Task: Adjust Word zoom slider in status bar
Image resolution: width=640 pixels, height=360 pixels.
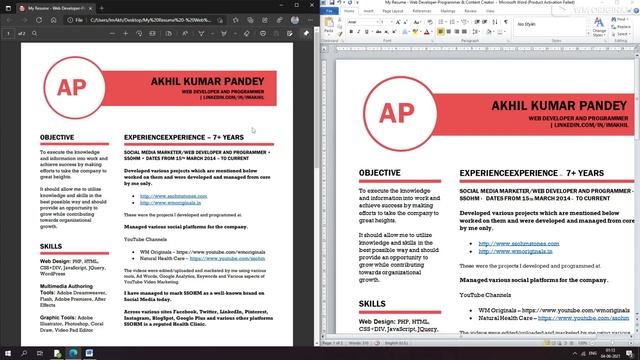Action: coord(612,343)
